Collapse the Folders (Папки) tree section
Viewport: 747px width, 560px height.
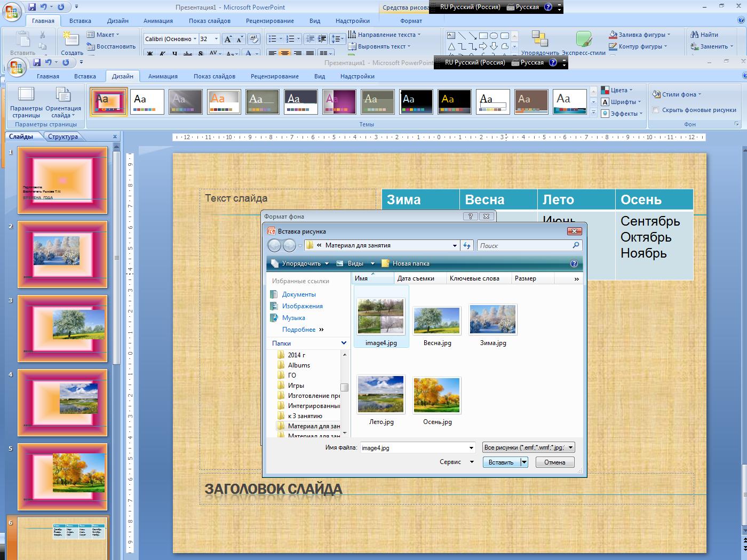pos(344,343)
